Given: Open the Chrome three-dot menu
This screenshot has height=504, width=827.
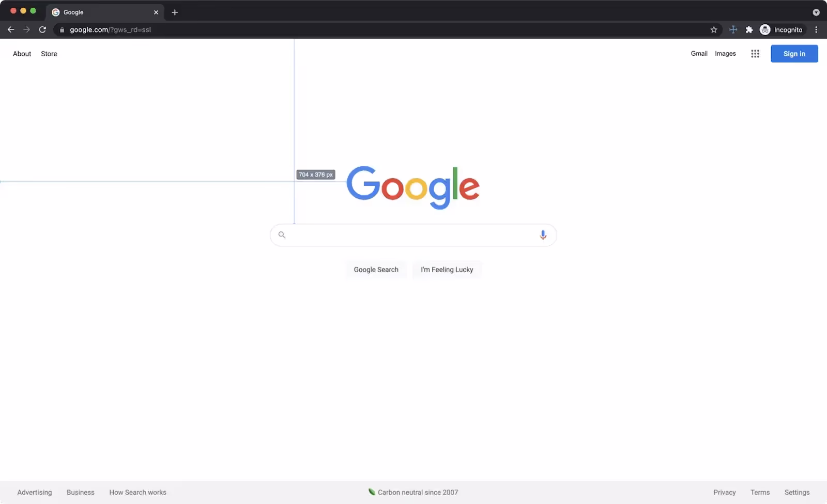Looking at the screenshot, I should tap(816, 30).
